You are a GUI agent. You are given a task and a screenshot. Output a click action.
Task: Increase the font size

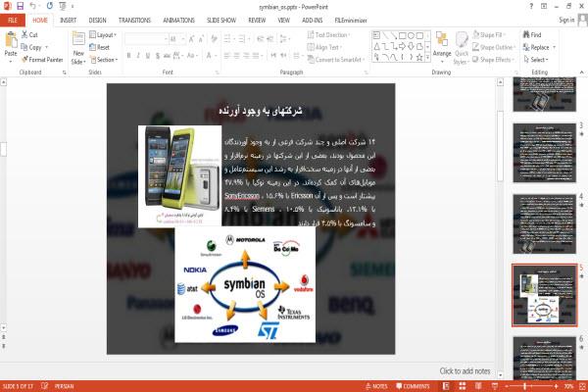(192, 38)
